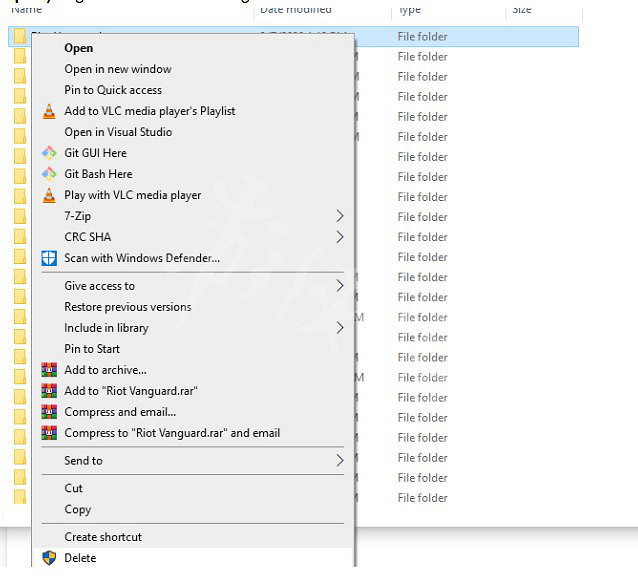This screenshot has height=583, width=638.
Task: Click the Git Bash Here icon
Action: pos(49,174)
